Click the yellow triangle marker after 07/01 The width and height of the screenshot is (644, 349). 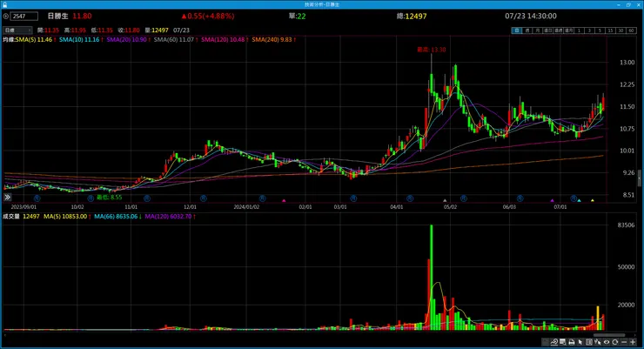(593, 200)
